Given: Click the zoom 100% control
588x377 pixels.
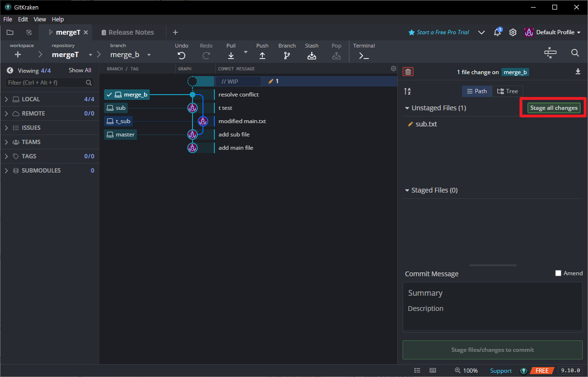Looking at the screenshot, I should click(x=466, y=370).
